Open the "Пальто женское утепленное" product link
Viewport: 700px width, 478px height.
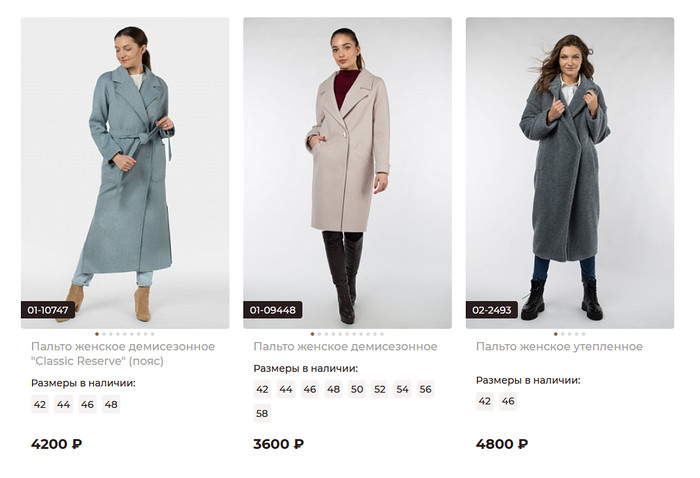[558, 347]
